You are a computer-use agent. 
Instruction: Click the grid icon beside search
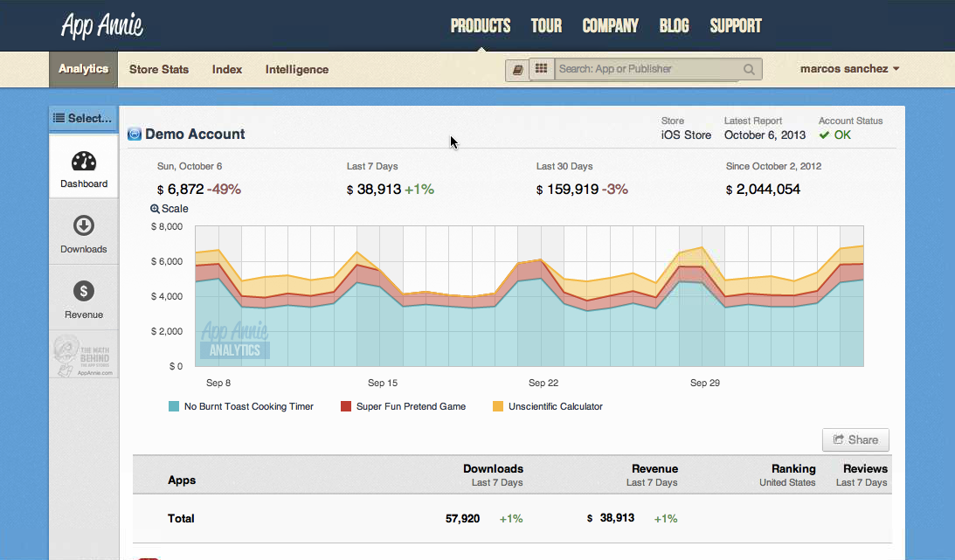point(541,69)
